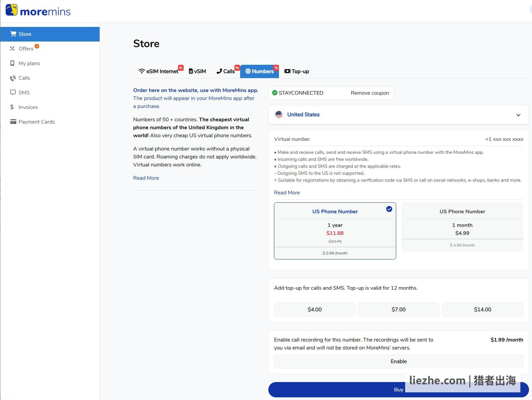Go to My plans in sidebar
The height and width of the screenshot is (400, 532).
tap(50, 63)
